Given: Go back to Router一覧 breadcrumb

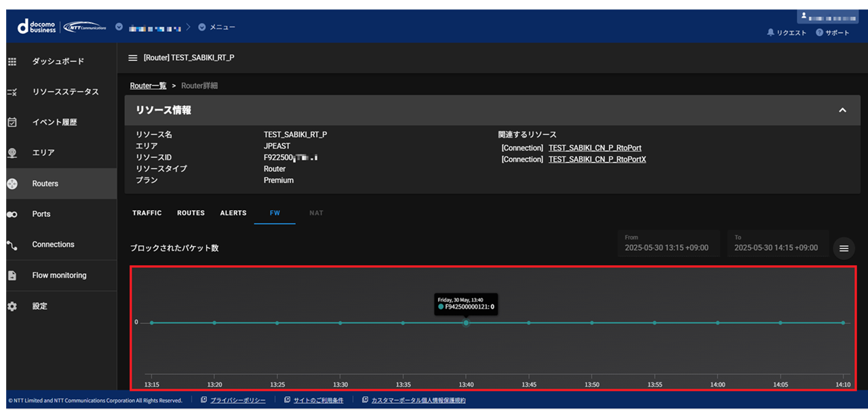Looking at the screenshot, I should tap(148, 86).
